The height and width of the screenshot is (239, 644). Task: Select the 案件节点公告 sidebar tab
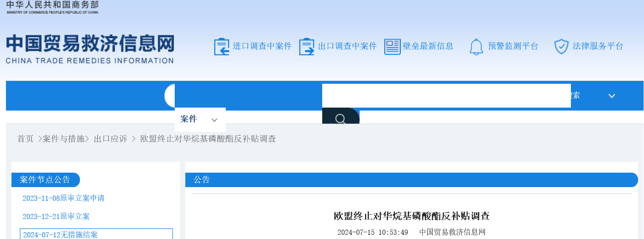[45, 180]
